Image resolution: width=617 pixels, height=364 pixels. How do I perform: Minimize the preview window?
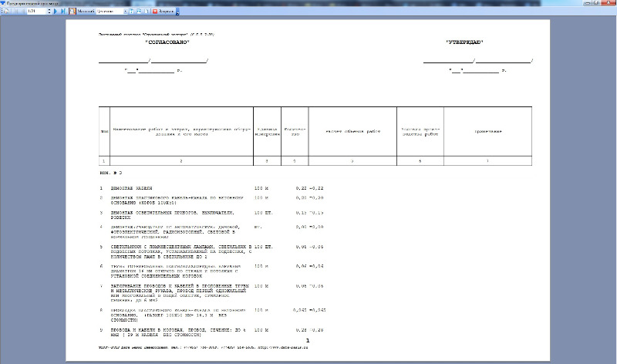tap(588, 3)
